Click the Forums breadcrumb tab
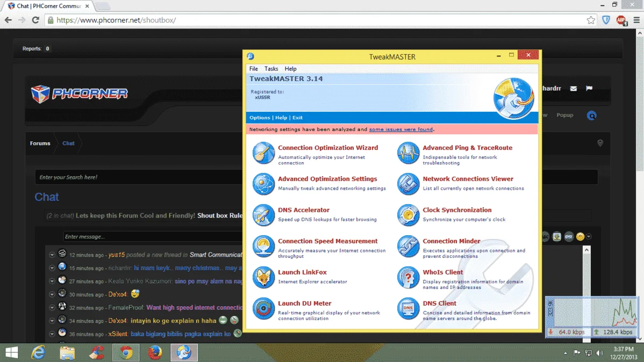 point(40,143)
